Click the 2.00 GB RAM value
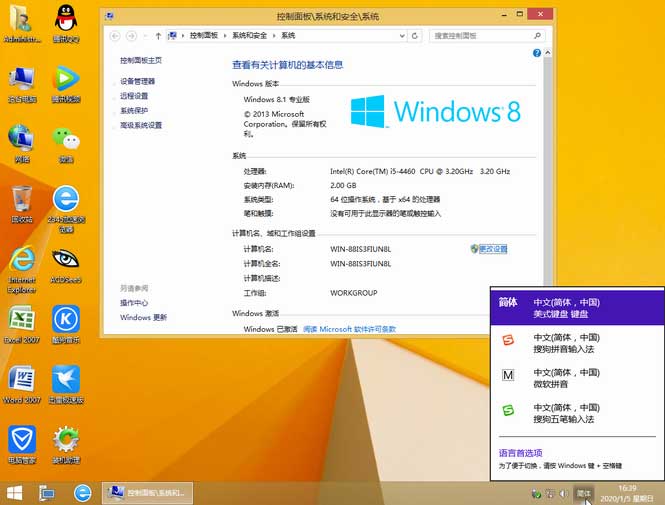This screenshot has width=665, height=505. [x=343, y=185]
